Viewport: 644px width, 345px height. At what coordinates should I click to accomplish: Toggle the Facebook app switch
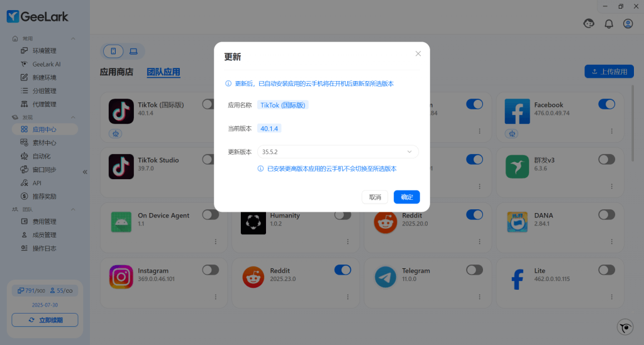(x=606, y=104)
